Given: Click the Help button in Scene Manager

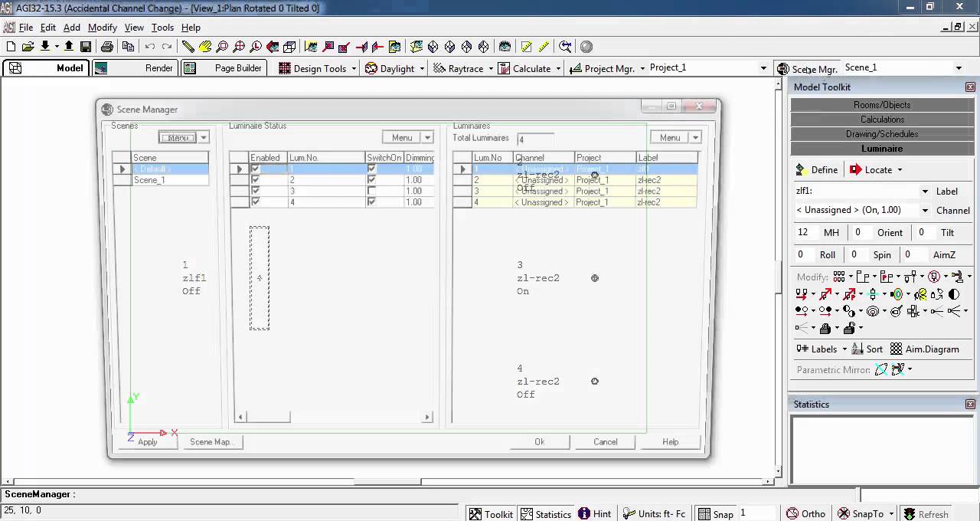Looking at the screenshot, I should (671, 442).
